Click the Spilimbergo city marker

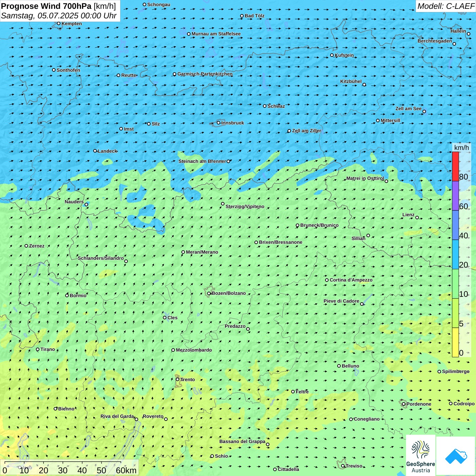coord(439,372)
